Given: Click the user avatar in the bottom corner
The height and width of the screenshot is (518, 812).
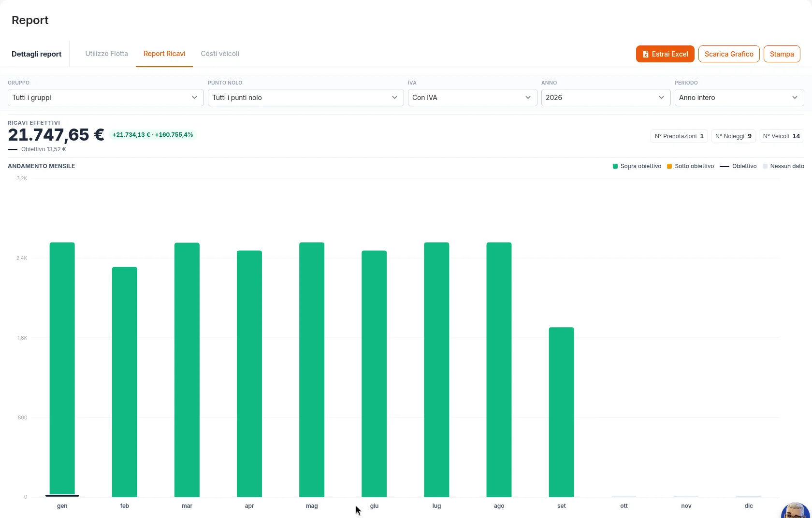Looking at the screenshot, I should [795, 511].
